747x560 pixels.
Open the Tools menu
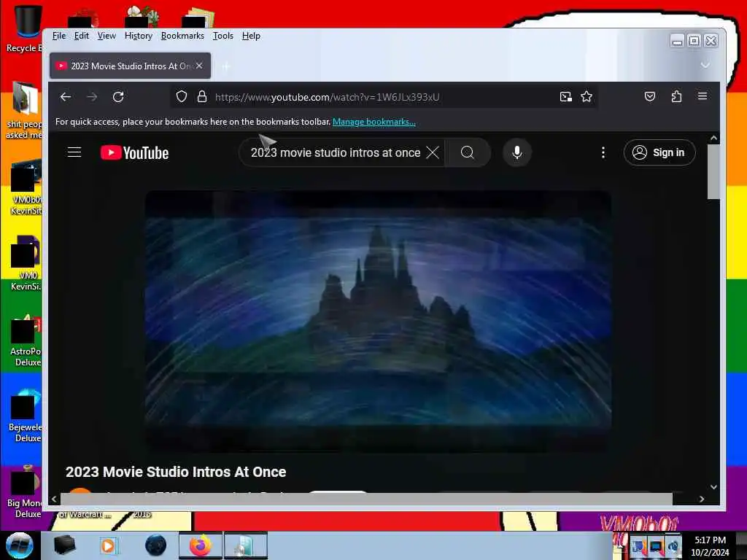(223, 36)
